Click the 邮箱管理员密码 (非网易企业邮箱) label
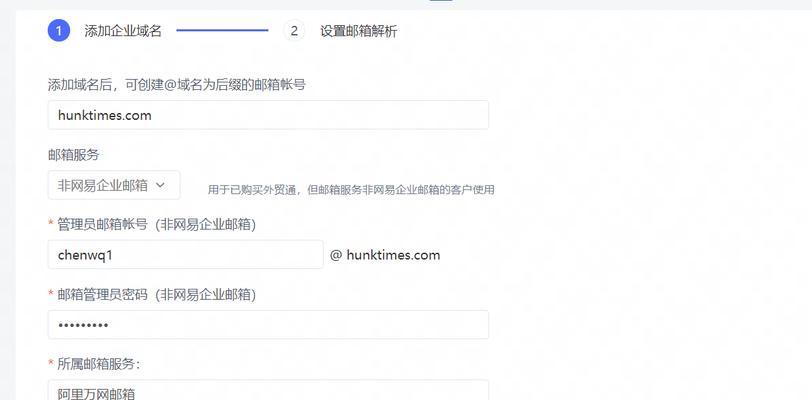Viewport: 812px width, 400px height. (x=156, y=295)
